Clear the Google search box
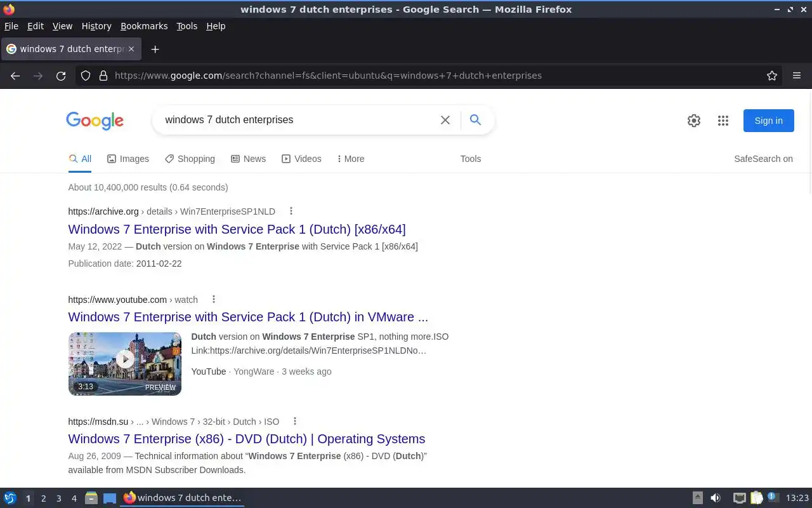This screenshot has width=812, height=508. [445, 120]
